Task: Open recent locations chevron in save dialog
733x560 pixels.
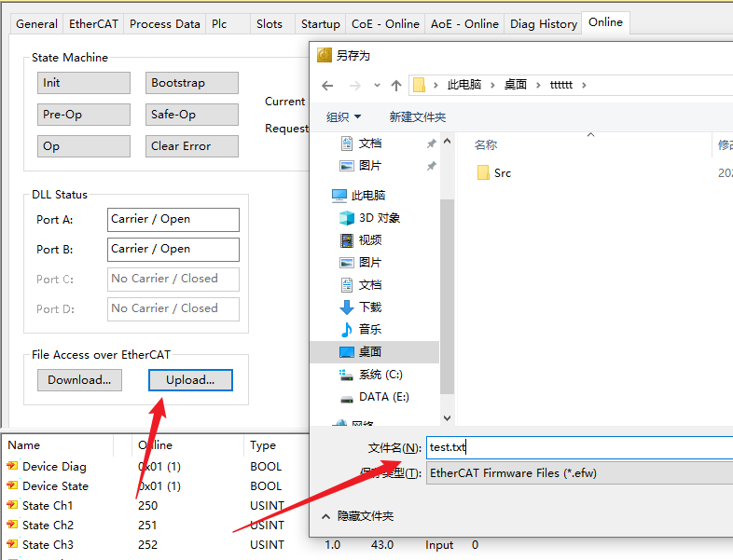Action: [377, 86]
